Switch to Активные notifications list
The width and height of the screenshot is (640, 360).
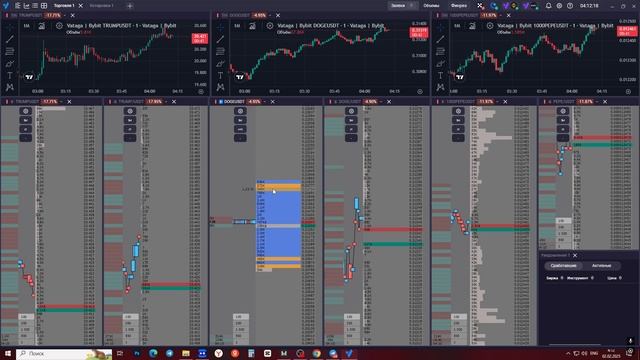601,266
